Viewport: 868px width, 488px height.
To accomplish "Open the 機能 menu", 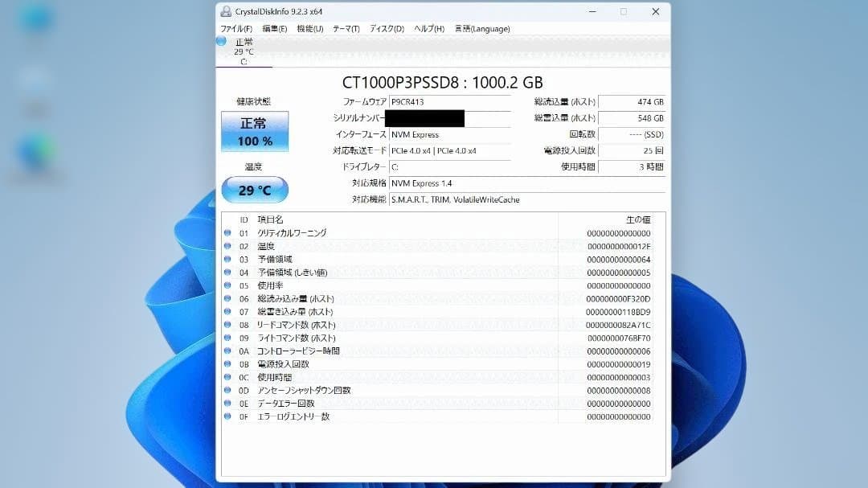I will pyautogui.click(x=309, y=28).
